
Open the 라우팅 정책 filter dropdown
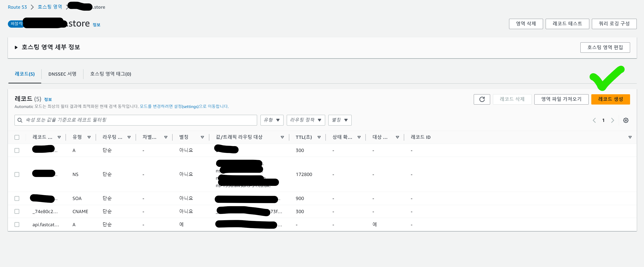[x=306, y=120]
